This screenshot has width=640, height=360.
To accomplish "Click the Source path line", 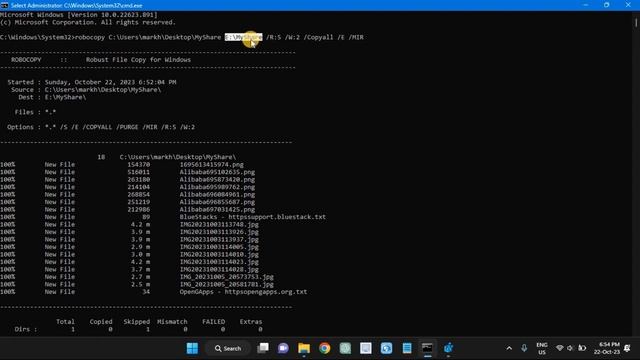I will [x=86, y=90].
